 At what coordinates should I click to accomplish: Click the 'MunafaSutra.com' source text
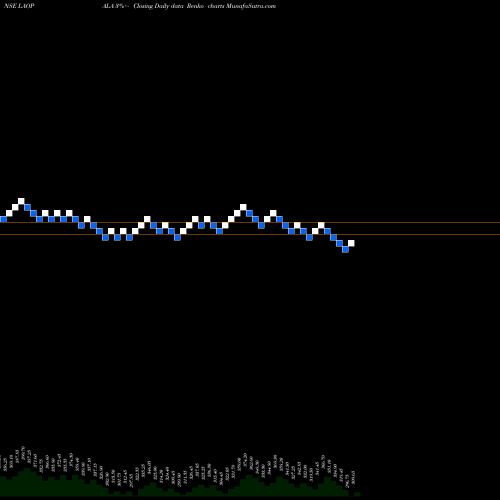[x=251, y=6]
